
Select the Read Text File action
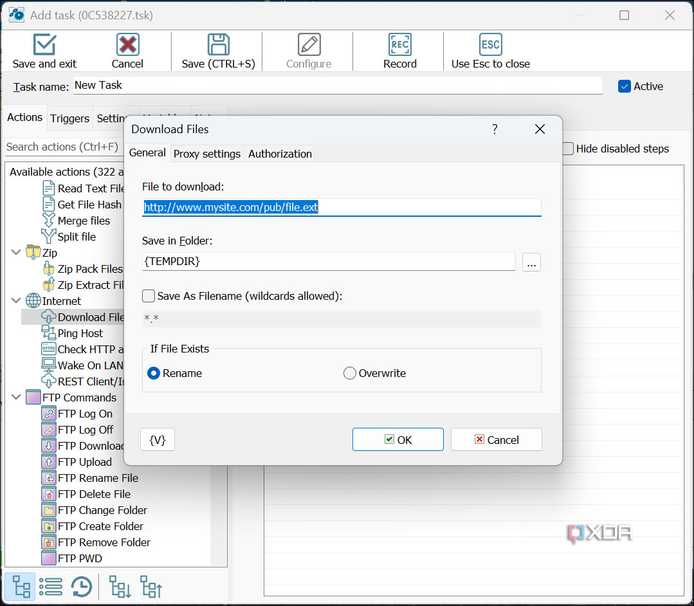pos(84,189)
